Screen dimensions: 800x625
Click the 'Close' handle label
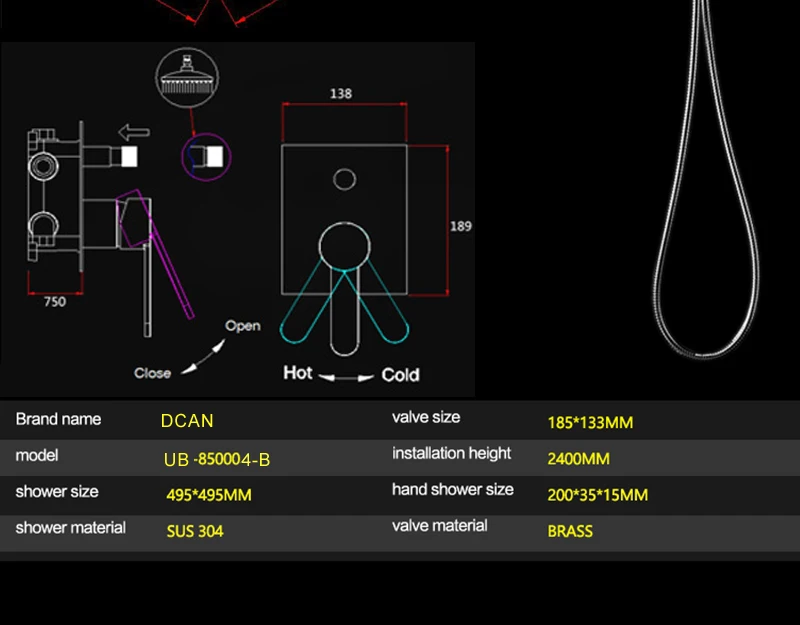[153, 373]
